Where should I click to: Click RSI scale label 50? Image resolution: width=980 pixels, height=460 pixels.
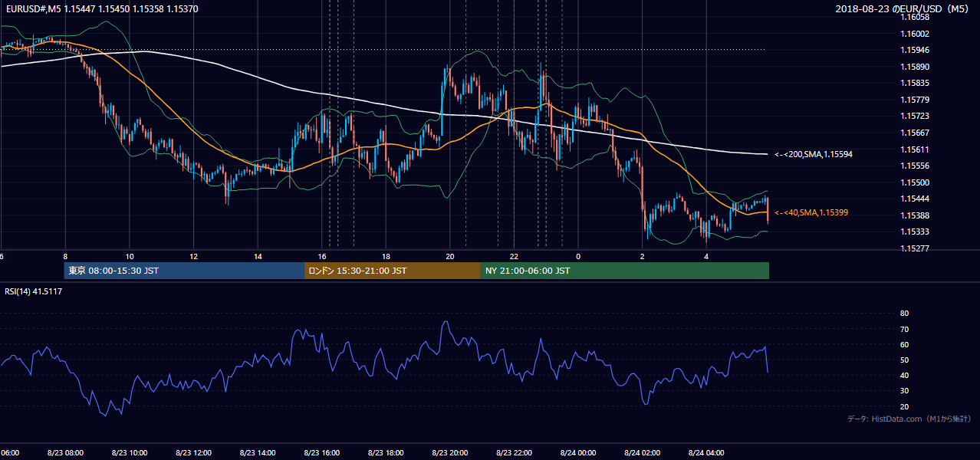[x=904, y=360]
